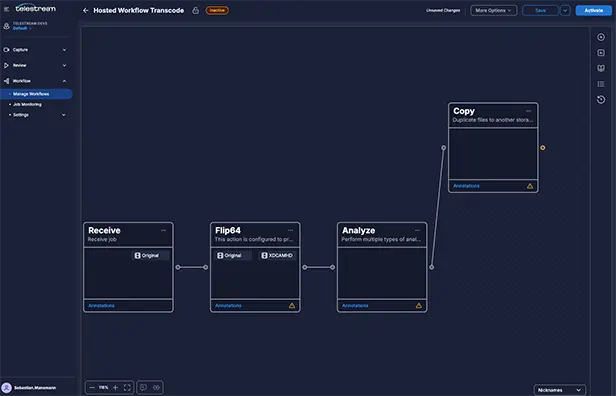Viewport: 616px width, 396px height.
Task: Zoom out with the minus button
Action: (92, 388)
